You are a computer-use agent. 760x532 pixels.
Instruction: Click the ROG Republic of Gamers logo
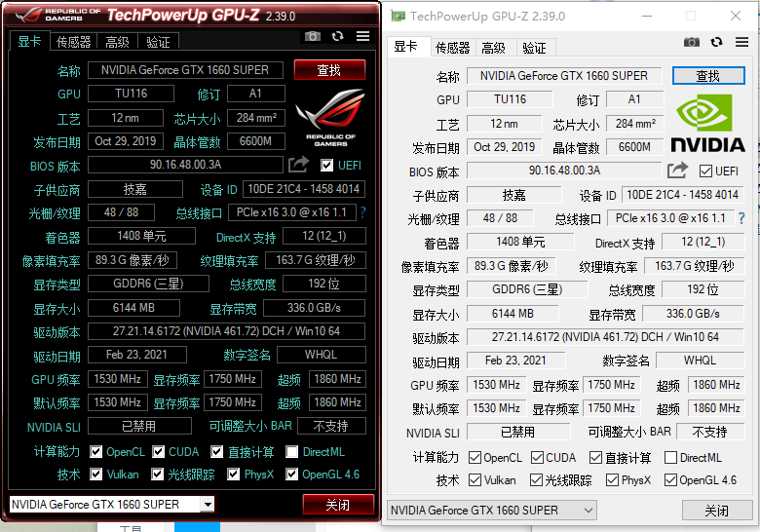[x=330, y=117]
